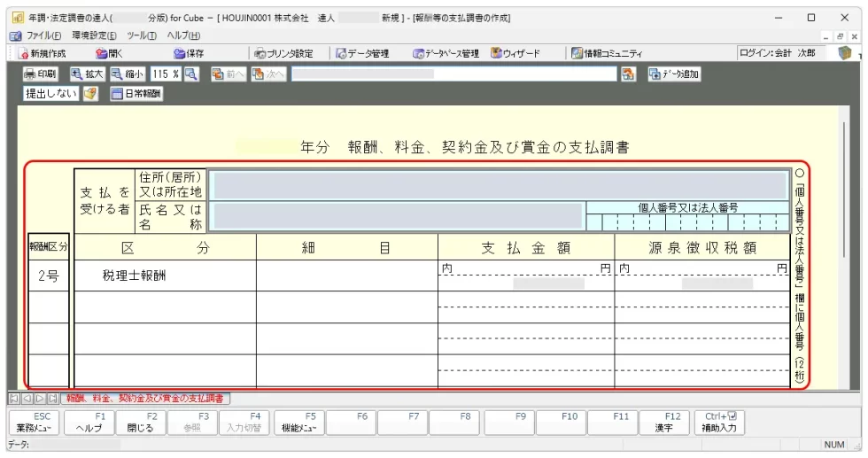Zoom in with the 拡大 button
This screenshot has width=868, height=458.
click(x=87, y=74)
